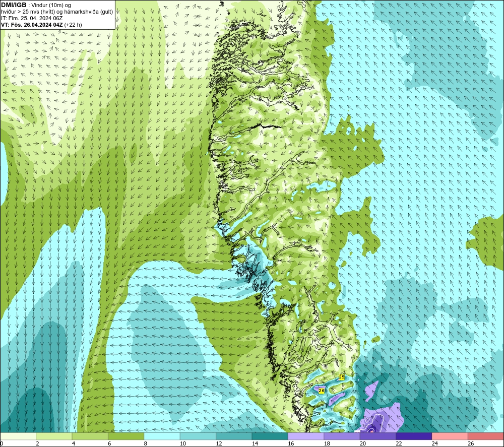
Task: Click the legend scale number '6'
Action: coord(109,444)
